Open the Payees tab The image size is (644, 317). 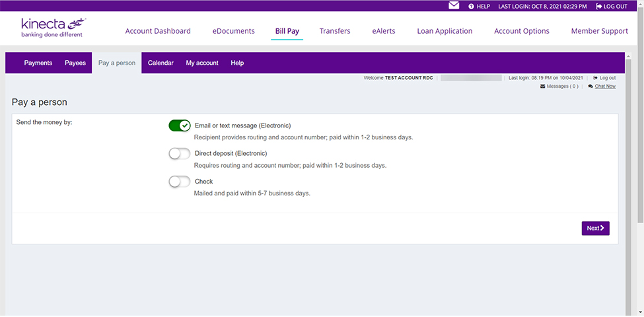(x=75, y=63)
